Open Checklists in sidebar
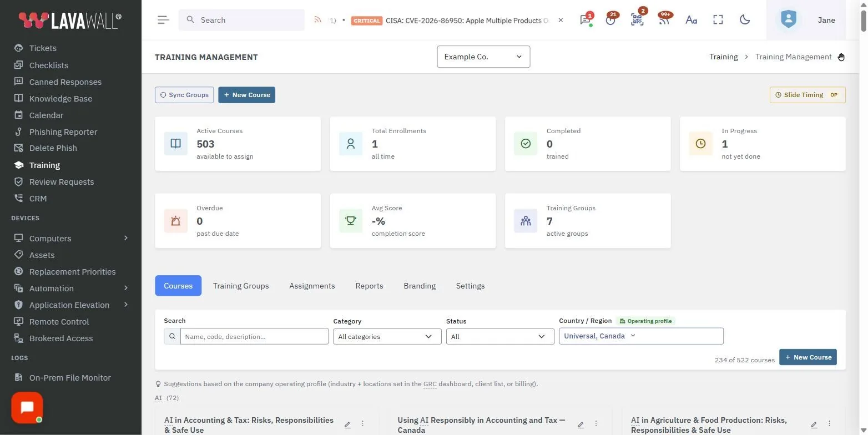868x435 pixels. (49, 65)
